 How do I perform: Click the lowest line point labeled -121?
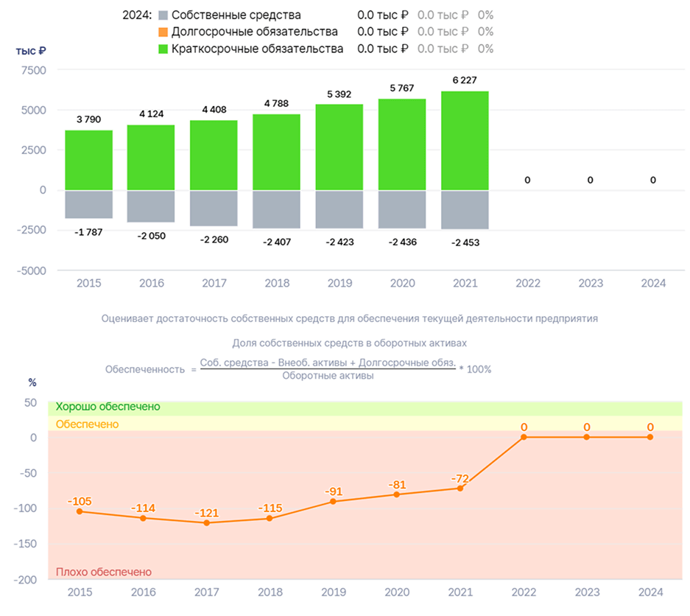(x=207, y=523)
